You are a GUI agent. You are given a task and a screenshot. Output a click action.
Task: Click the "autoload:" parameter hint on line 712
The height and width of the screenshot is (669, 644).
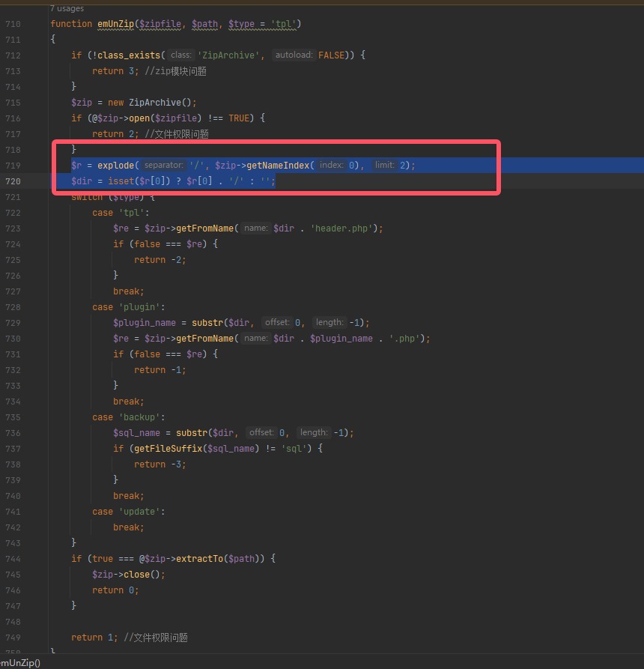[294, 55]
